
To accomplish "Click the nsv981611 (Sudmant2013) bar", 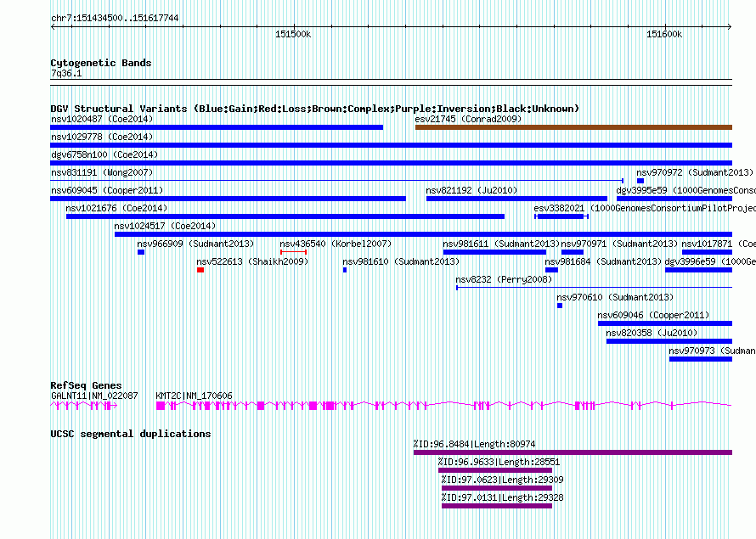I will point(494,252).
